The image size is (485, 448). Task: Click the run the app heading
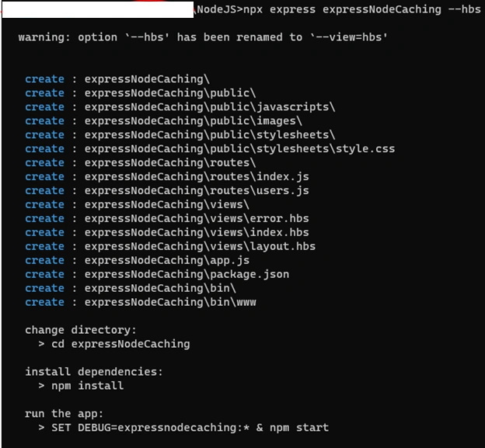pos(64,414)
